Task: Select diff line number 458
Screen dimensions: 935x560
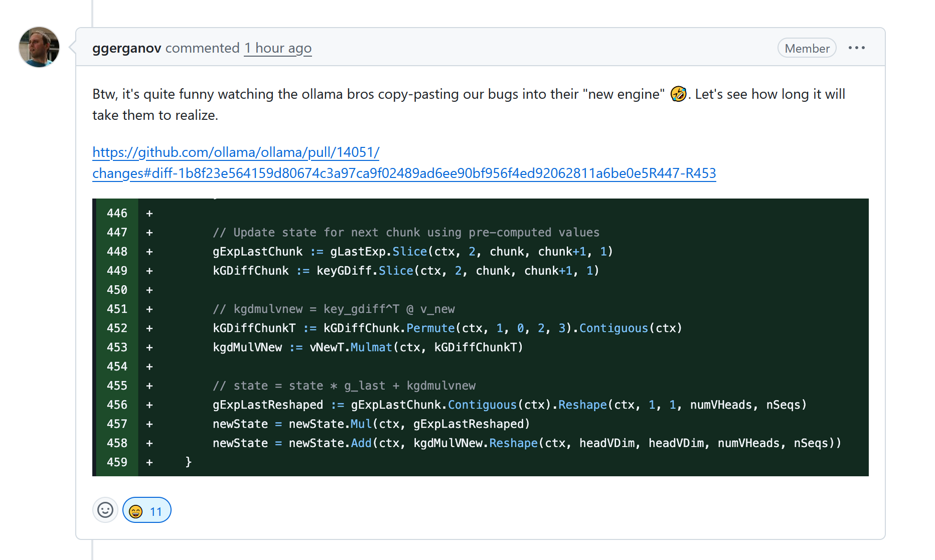Action: point(117,443)
